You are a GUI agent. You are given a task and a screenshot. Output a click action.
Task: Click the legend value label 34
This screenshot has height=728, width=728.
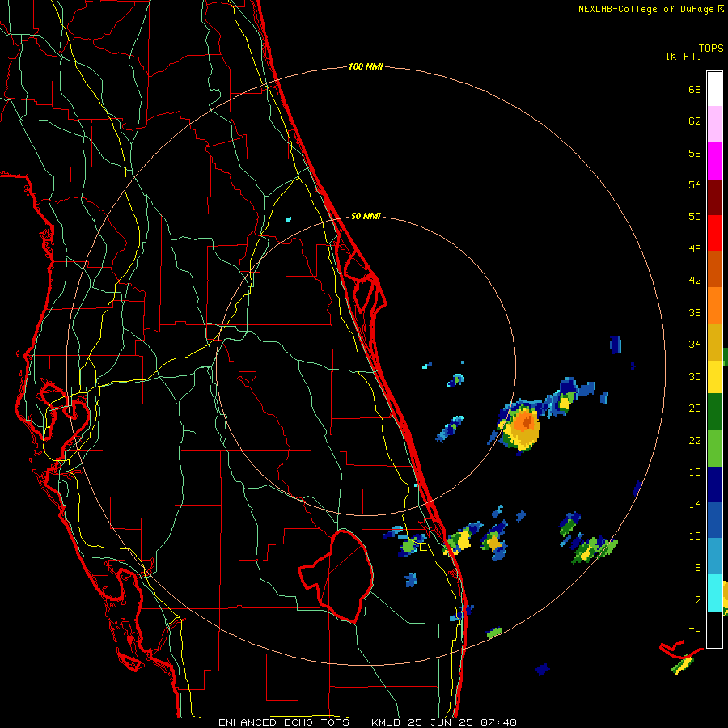click(x=695, y=344)
